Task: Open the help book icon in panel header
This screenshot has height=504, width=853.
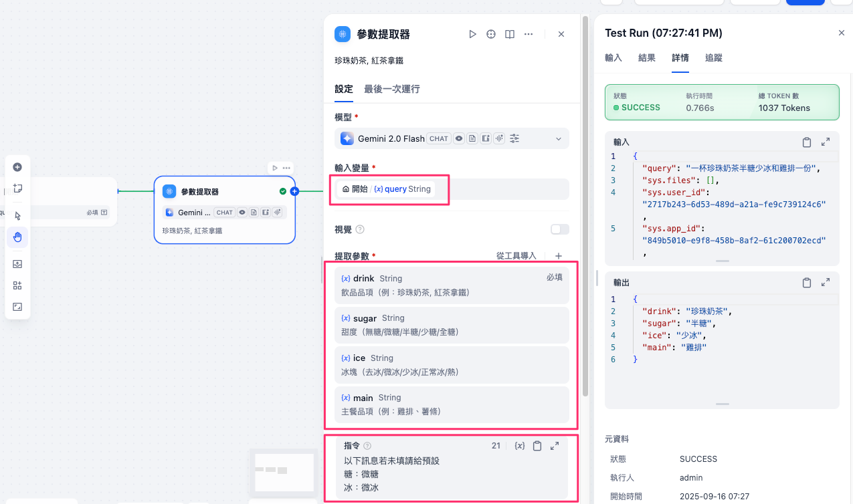Action: point(510,34)
